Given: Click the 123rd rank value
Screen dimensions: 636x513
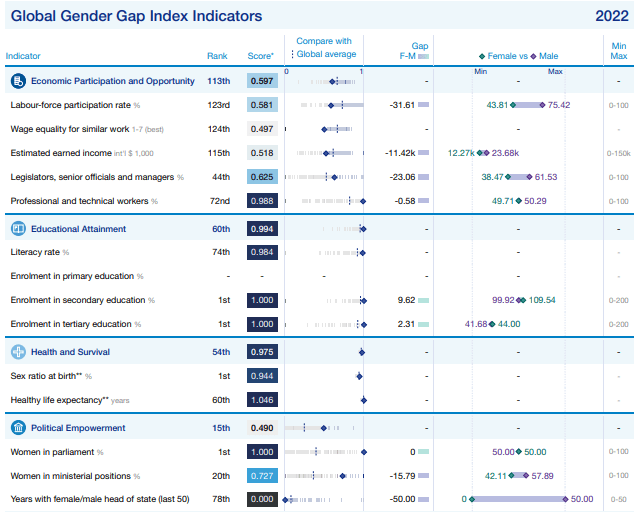Looking at the screenshot, I should click(x=219, y=105).
